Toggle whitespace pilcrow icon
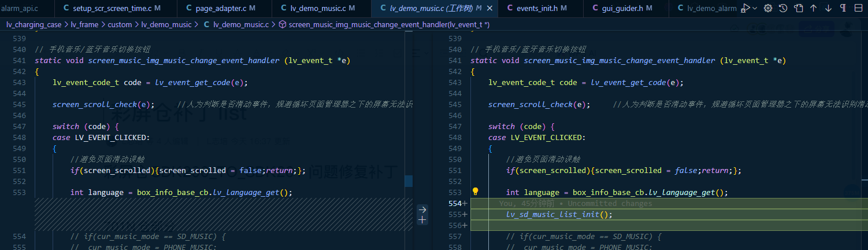 [x=844, y=8]
